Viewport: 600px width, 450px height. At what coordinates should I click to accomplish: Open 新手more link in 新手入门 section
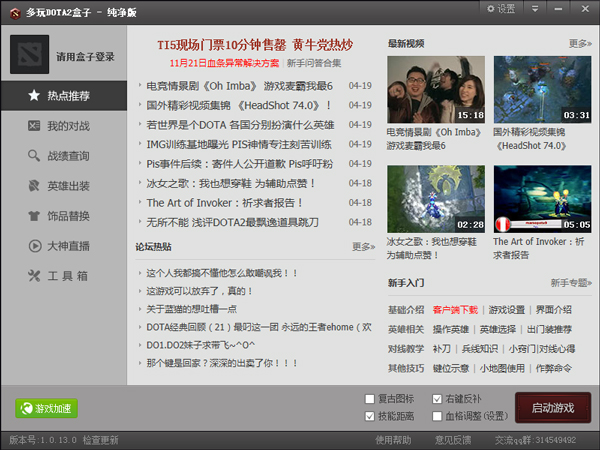(x=570, y=283)
